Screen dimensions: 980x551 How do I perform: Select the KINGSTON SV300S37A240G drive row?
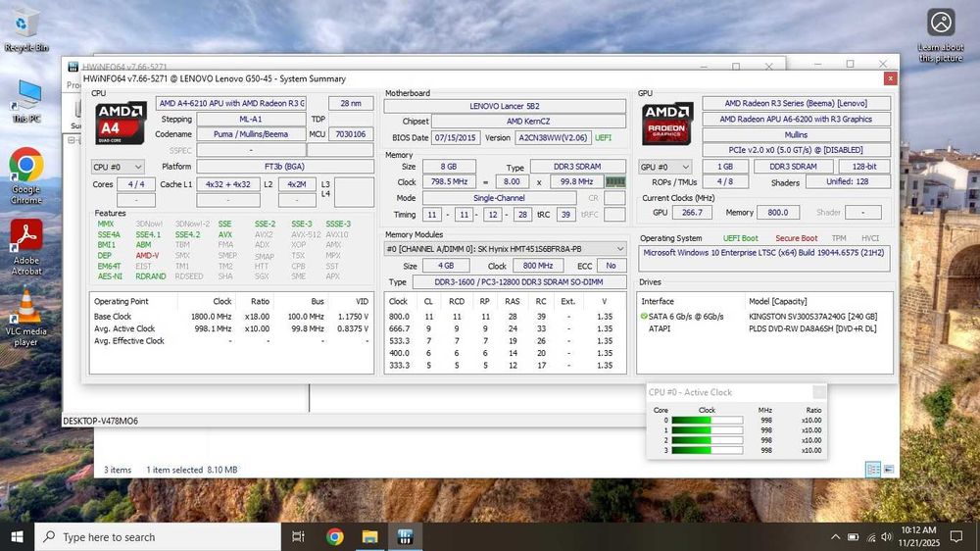764,317
